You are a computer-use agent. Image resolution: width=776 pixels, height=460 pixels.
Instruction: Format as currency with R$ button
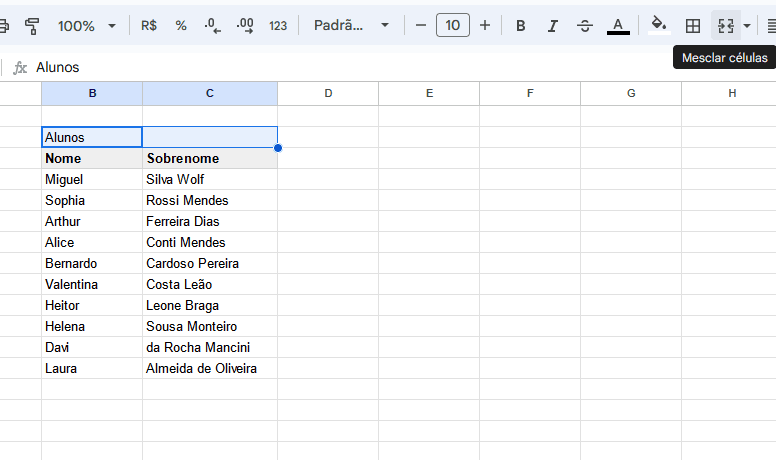(149, 25)
